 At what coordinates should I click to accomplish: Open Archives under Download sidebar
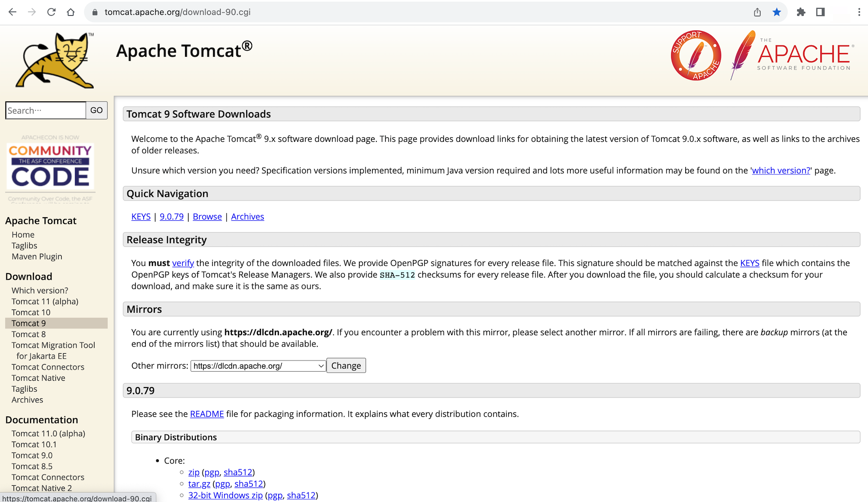tap(27, 400)
